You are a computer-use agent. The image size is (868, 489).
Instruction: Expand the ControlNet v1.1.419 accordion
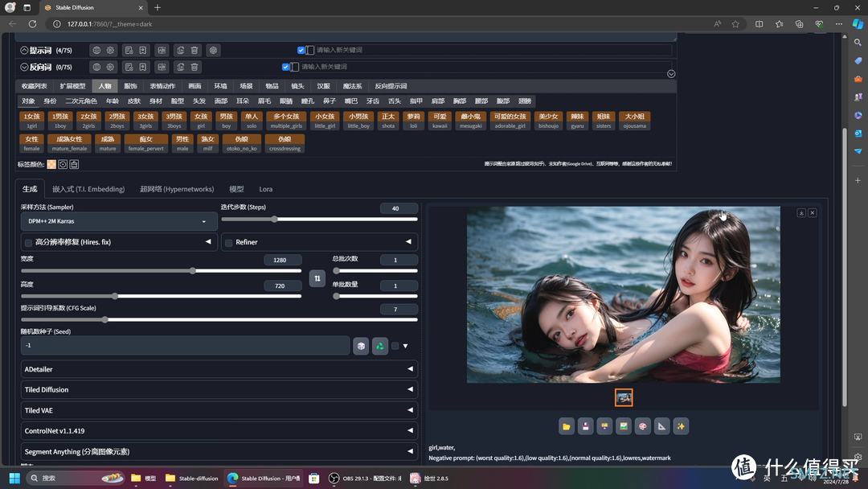pyautogui.click(x=219, y=431)
